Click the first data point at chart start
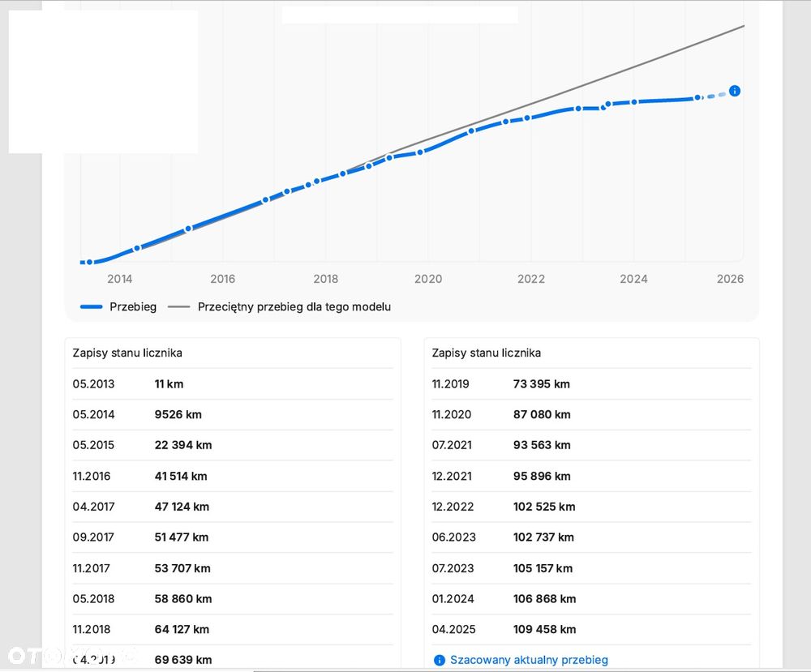 [89, 262]
